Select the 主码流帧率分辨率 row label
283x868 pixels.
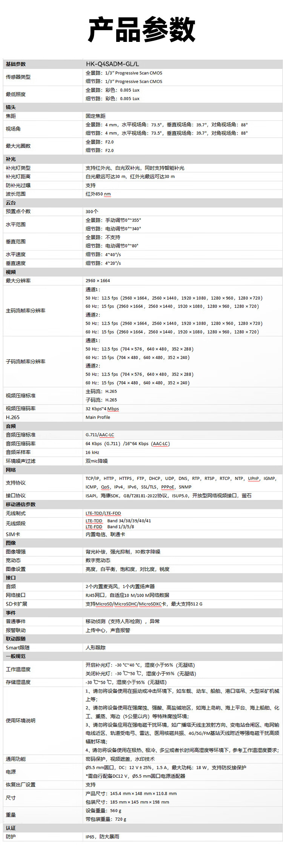tap(26, 311)
